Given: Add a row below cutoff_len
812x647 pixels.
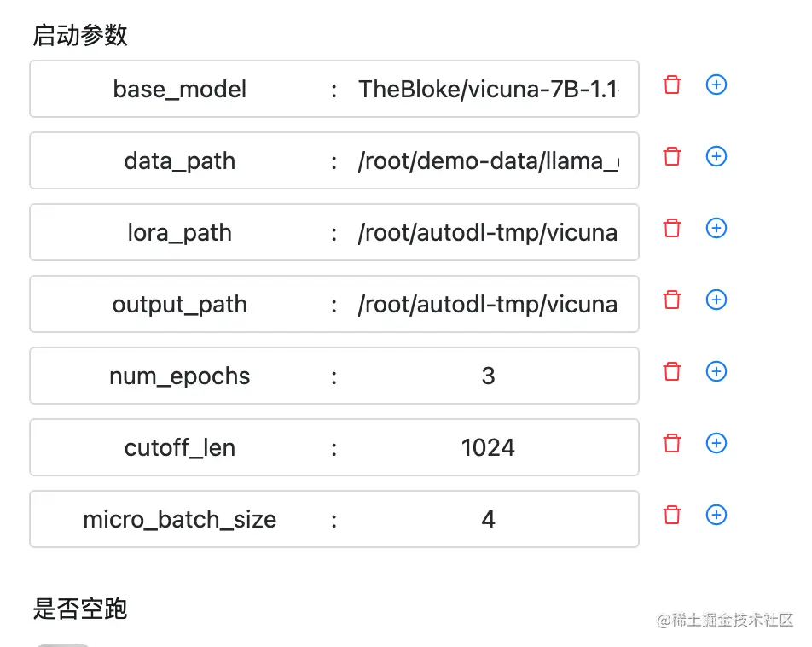Looking at the screenshot, I should [x=716, y=443].
